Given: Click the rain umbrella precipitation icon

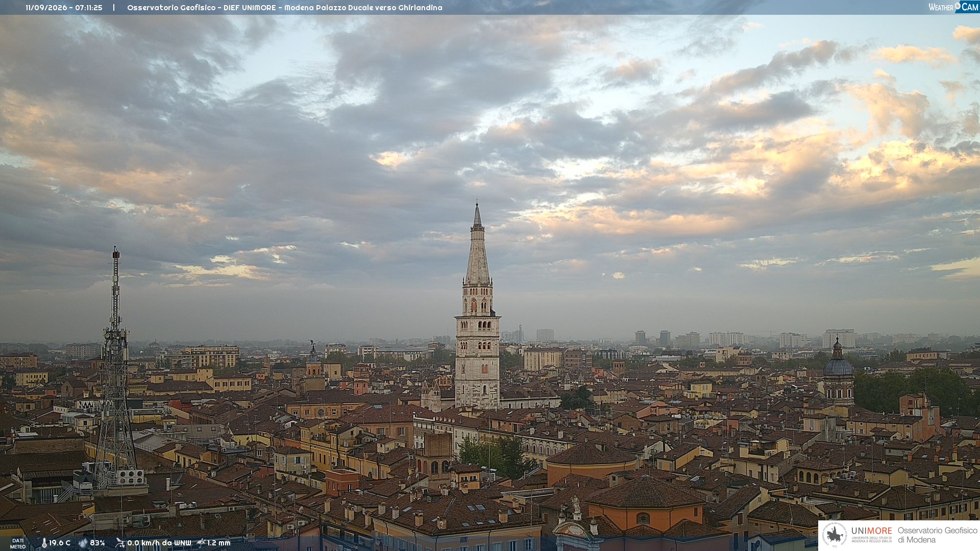Looking at the screenshot, I should pos(201,543).
